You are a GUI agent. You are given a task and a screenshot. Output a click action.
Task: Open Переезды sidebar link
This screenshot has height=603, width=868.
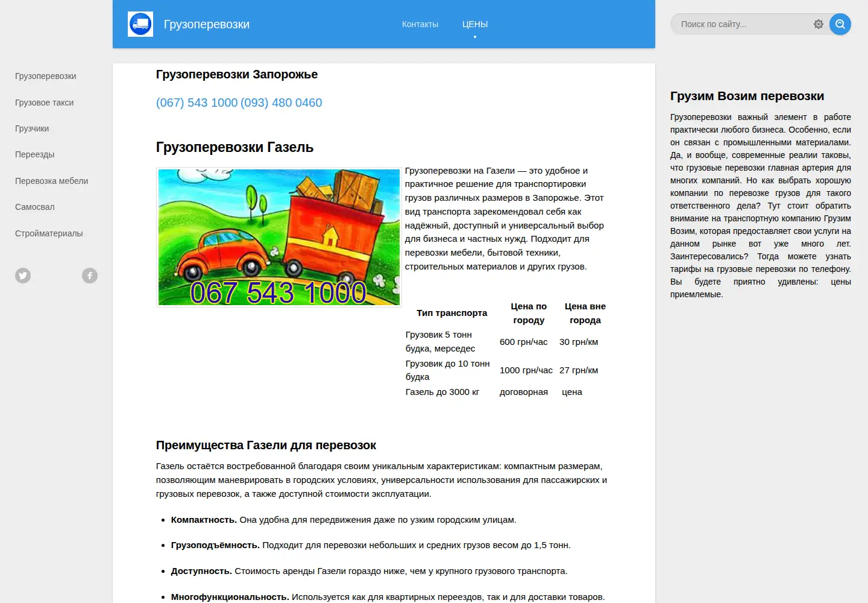(35, 154)
